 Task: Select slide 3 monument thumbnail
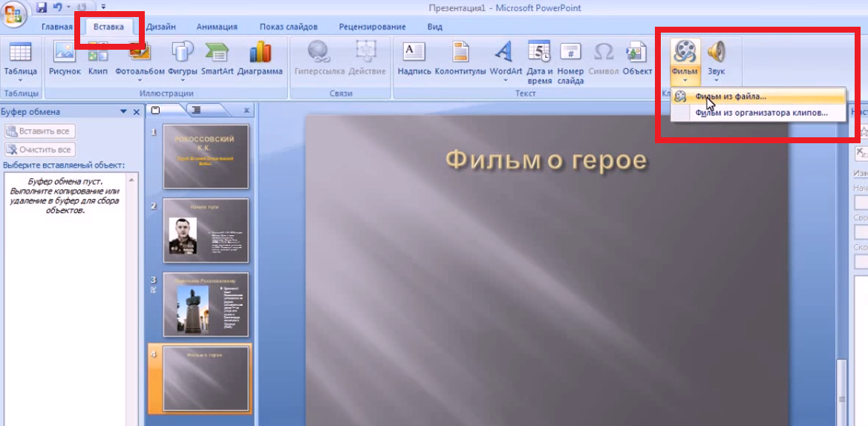tap(206, 304)
